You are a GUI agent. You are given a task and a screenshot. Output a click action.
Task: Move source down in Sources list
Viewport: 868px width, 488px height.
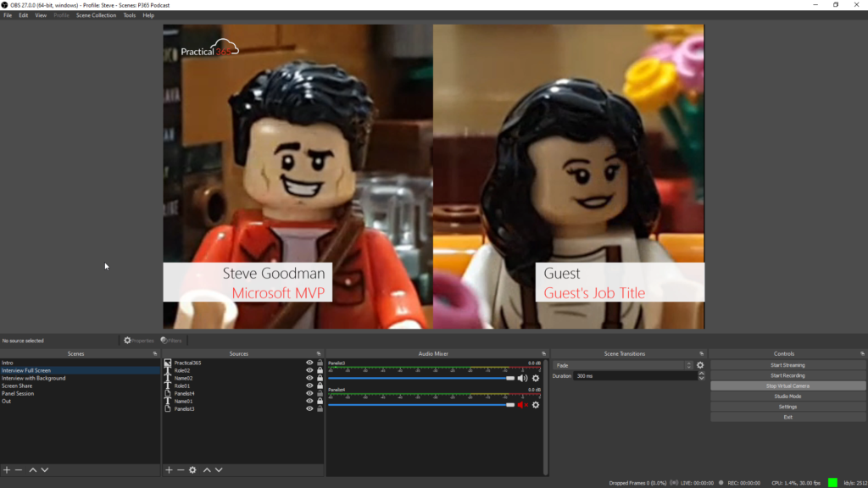tap(220, 469)
